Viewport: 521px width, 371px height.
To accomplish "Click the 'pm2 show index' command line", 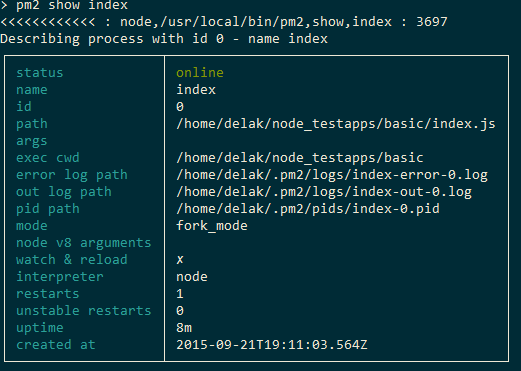I will coord(72,5).
